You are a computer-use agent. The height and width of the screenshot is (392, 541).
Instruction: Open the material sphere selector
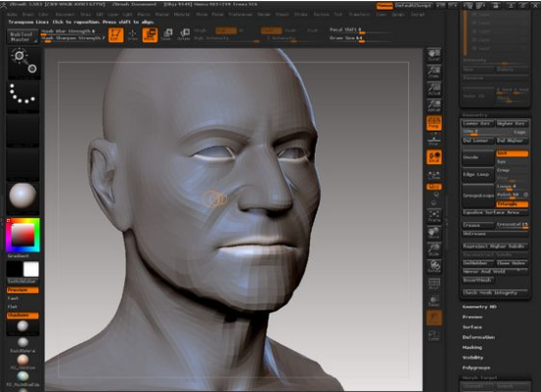point(23,196)
